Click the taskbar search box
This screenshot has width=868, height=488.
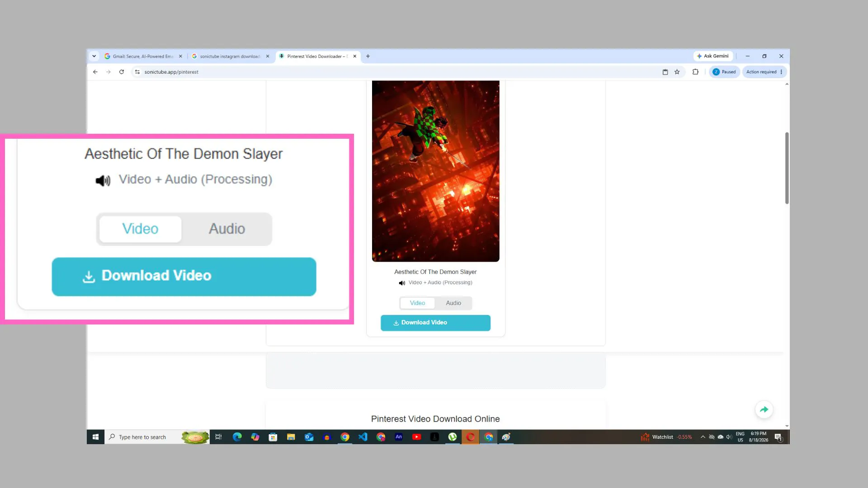[157, 437]
